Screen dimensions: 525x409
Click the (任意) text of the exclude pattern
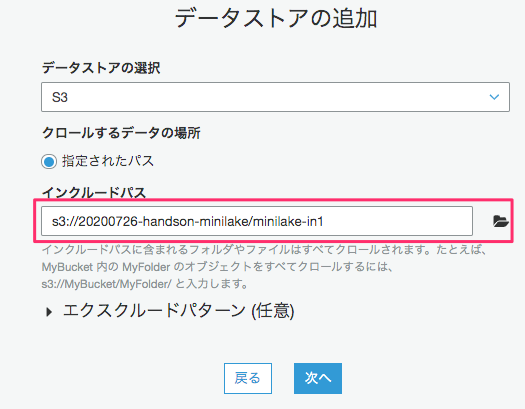pos(273,311)
